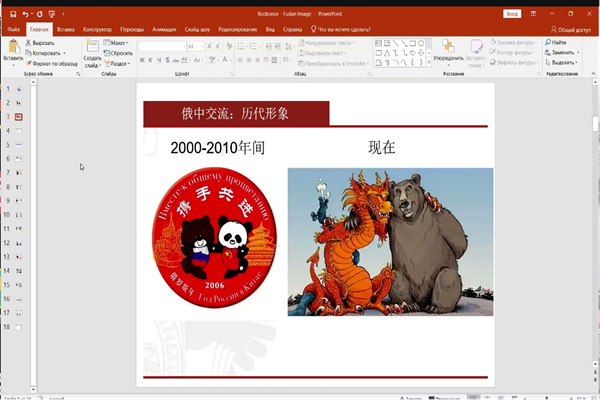Open the Файл tab
The width and height of the screenshot is (600, 400).
click(x=13, y=29)
